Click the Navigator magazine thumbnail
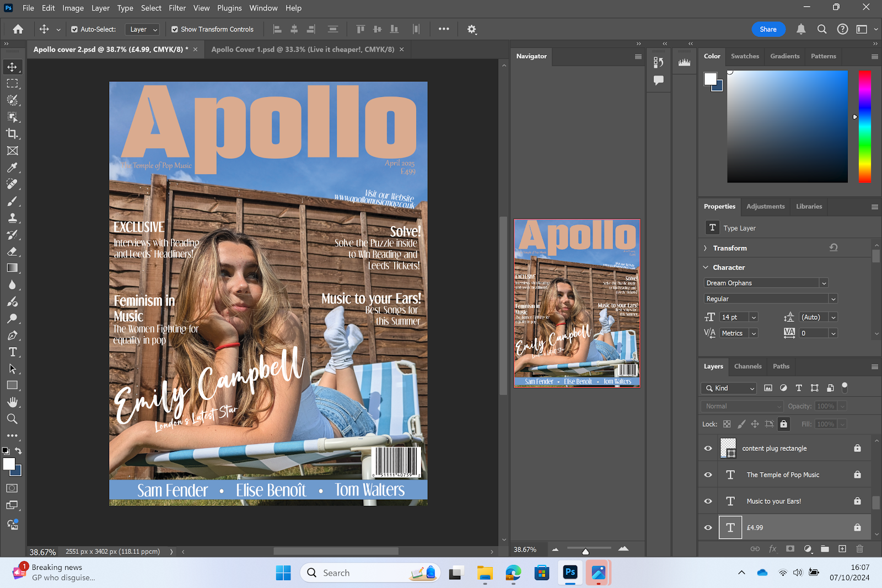Screen dimensions: 882x588 click(577, 303)
